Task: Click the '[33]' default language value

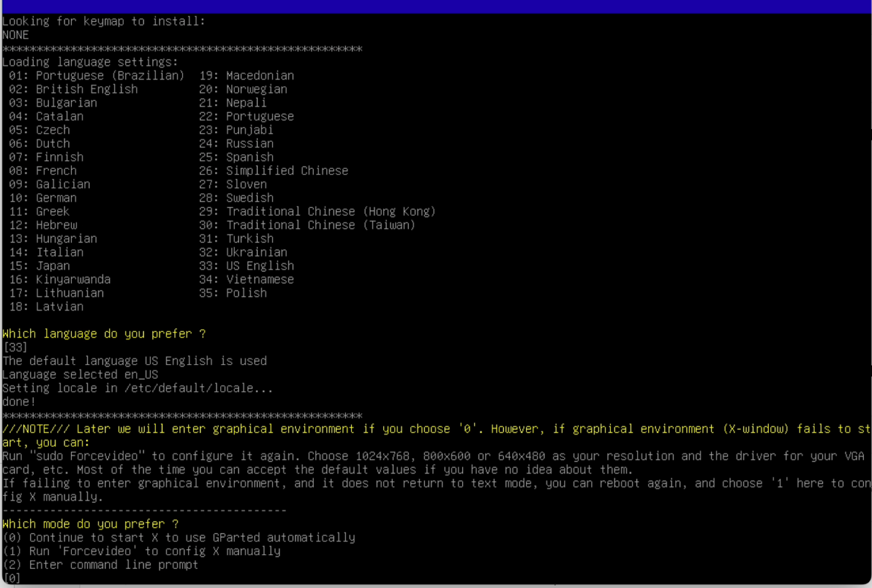Action: point(15,348)
